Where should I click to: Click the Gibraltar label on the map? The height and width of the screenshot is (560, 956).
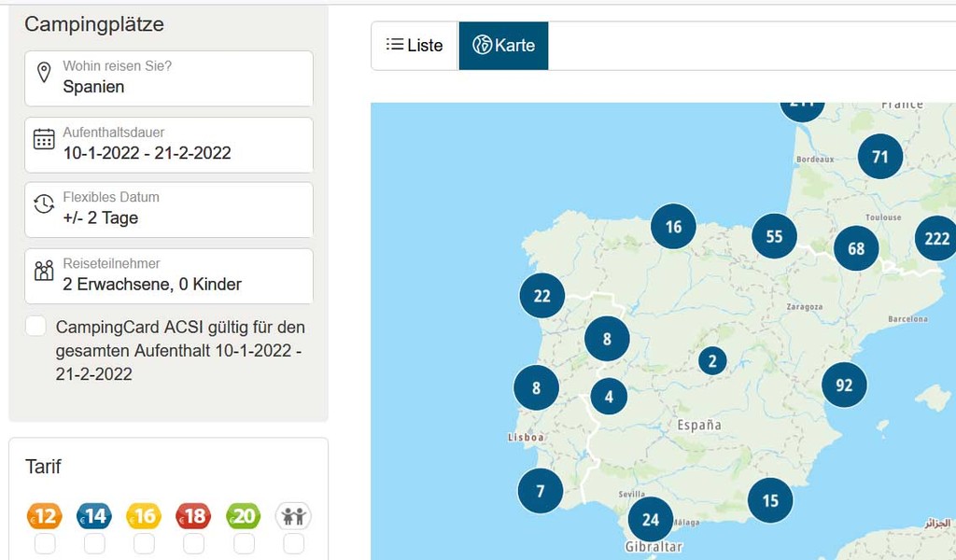[654, 547]
